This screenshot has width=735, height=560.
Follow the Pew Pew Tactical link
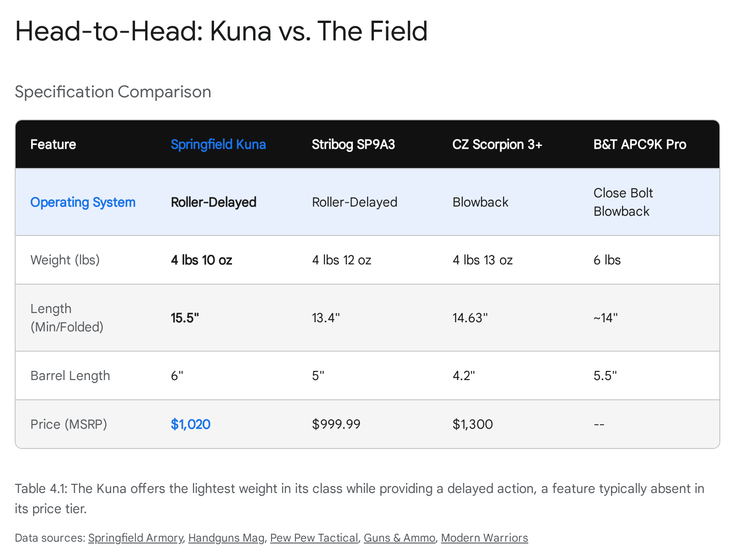[314, 538]
